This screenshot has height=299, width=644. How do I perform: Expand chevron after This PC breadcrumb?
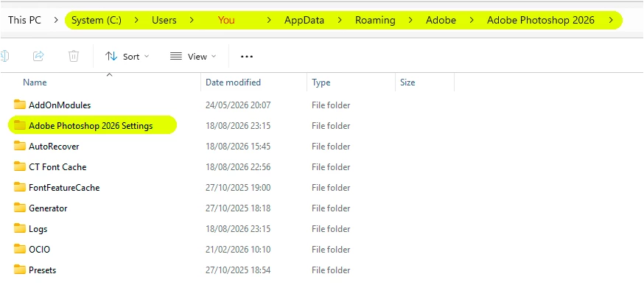[56, 20]
